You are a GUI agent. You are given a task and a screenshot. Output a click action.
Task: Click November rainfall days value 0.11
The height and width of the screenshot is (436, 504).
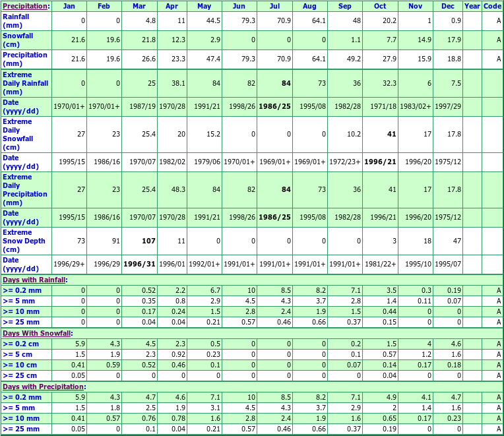[x=424, y=301]
